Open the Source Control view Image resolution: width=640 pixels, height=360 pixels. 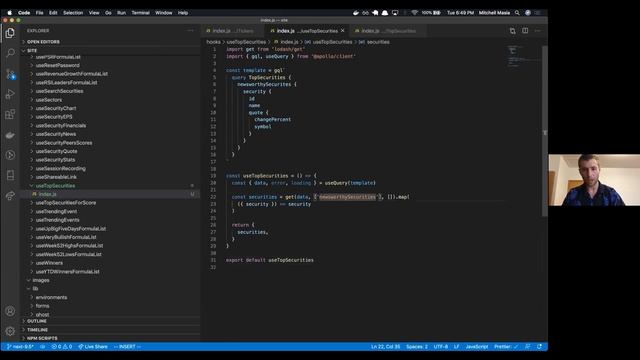point(10,74)
